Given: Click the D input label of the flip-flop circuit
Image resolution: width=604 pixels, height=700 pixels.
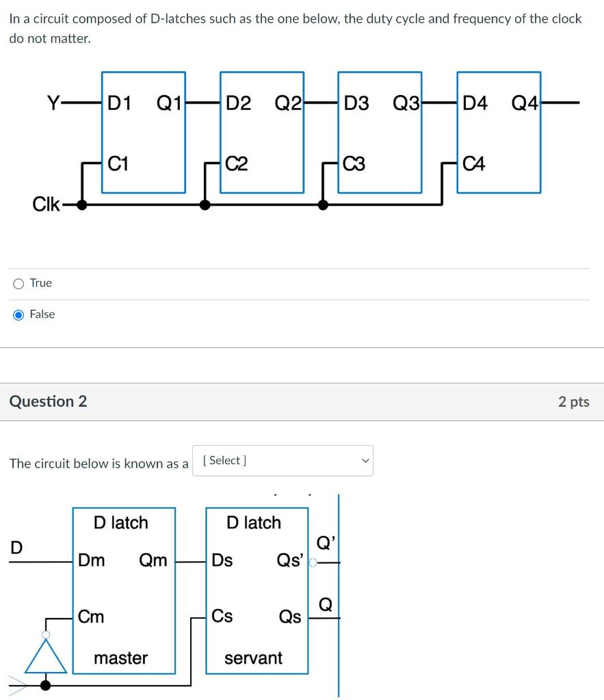Looking at the screenshot, I should [15, 548].
